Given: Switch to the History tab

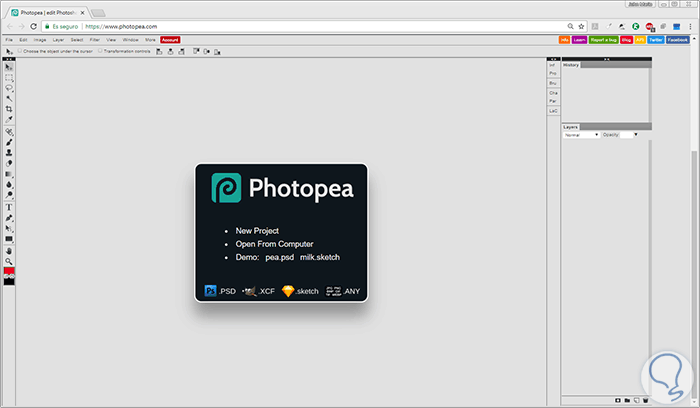Looking at the screenshot, I should pos(571,65).
